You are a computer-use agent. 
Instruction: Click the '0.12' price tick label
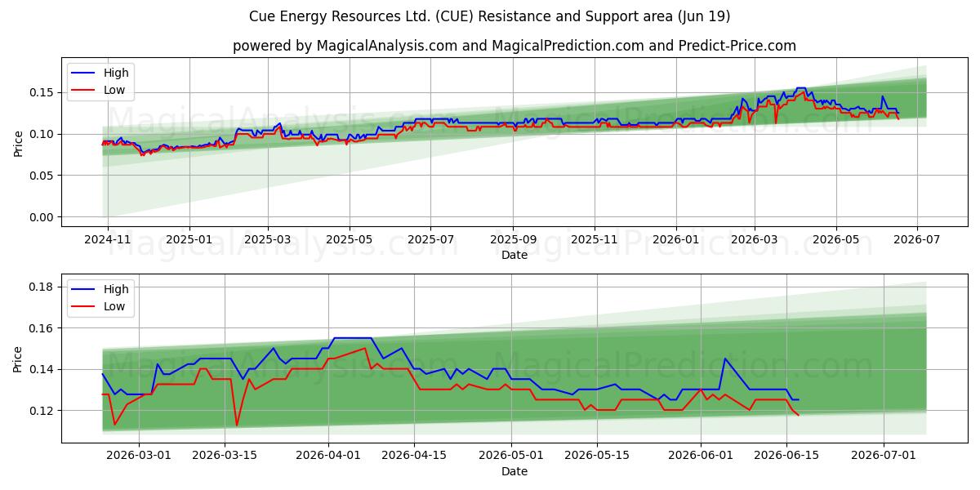click(x=43, y=411)
